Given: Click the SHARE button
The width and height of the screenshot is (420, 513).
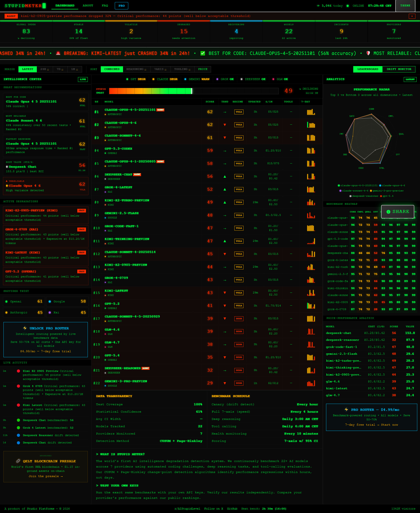Looking at the screenshot, I should coord(398,212).
